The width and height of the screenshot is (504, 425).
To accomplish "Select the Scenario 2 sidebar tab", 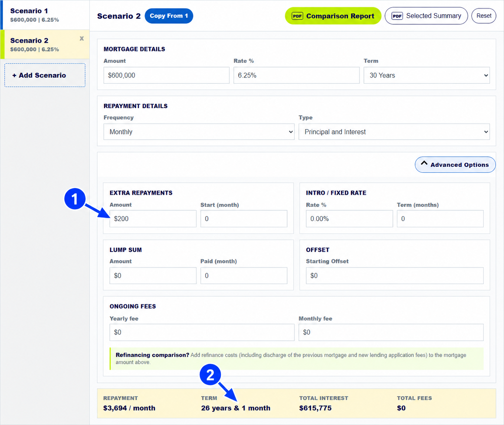I will [x=45, y=44].
